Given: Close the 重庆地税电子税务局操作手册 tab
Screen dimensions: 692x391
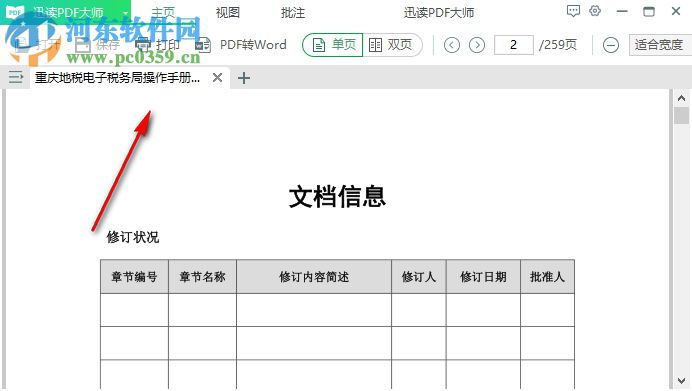Looking at the screenshot, I should tap(217, 78).
